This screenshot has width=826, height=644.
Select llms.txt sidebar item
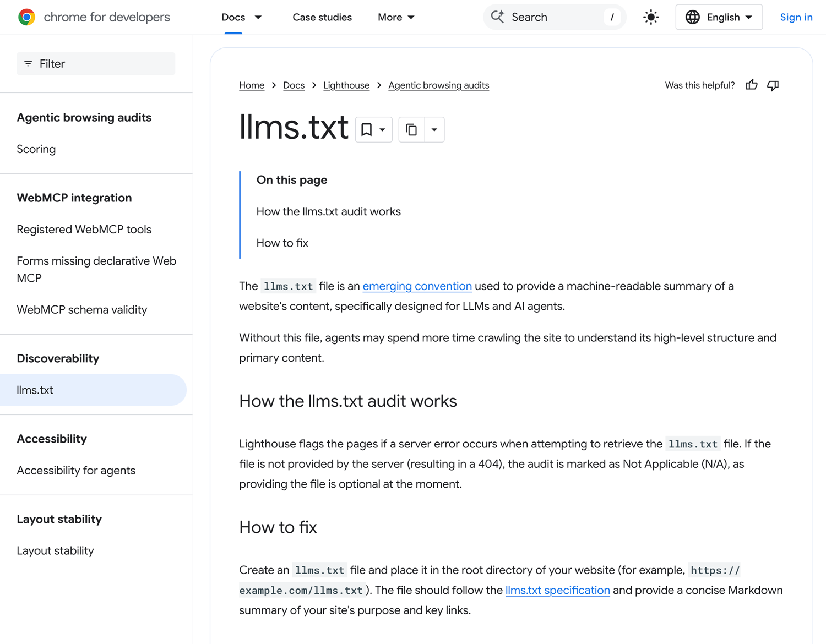(x=93, y=390)
